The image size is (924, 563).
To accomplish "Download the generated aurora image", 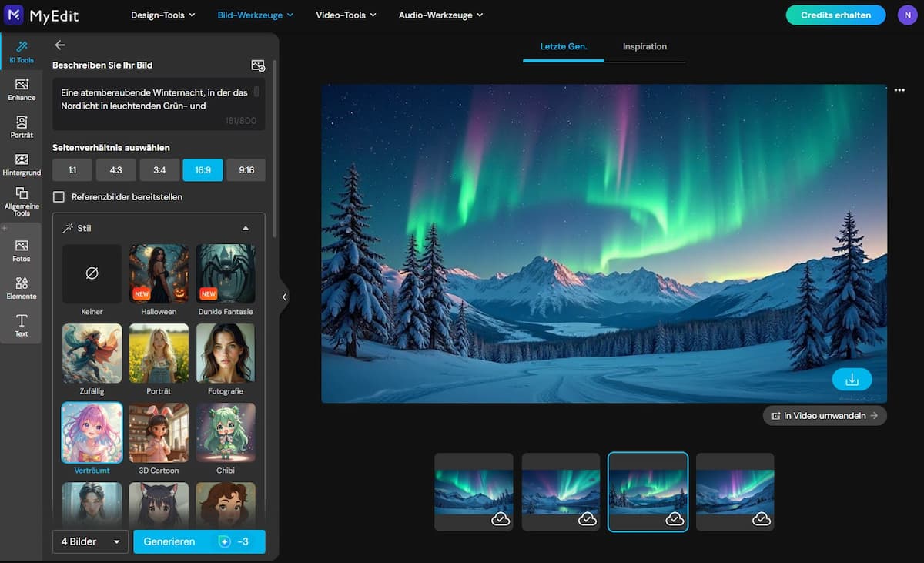I will pyautogui.click(x=852, y=379).
